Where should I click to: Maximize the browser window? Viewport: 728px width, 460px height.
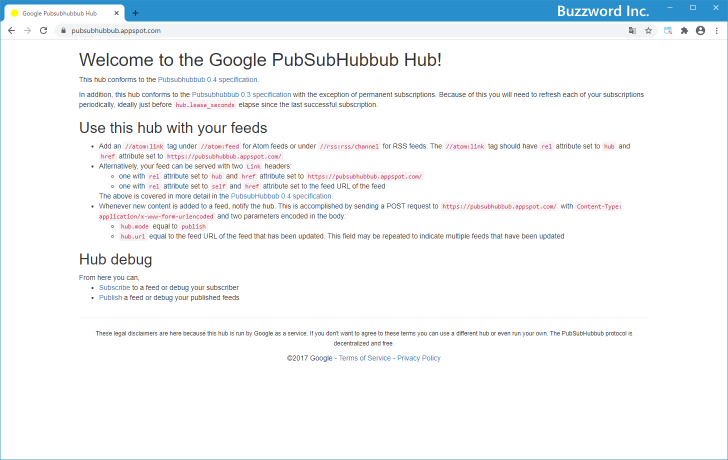(x=693, y=8)
